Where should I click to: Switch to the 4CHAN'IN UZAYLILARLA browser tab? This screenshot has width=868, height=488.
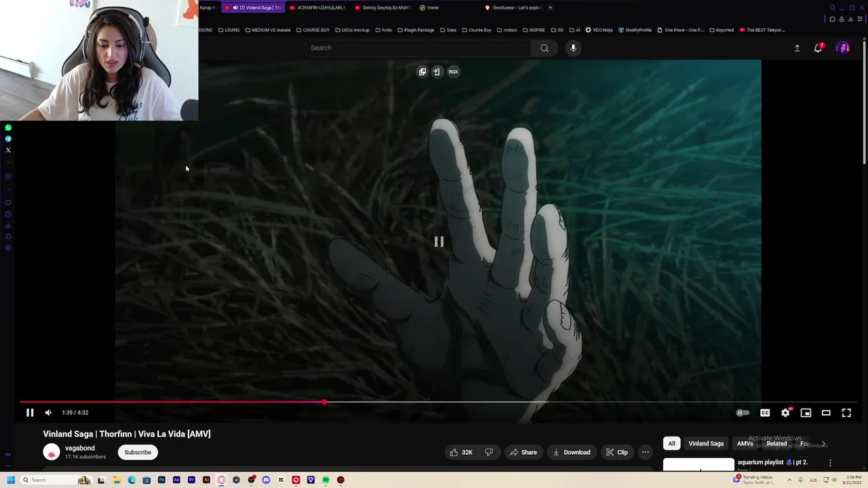click(317, 8)
